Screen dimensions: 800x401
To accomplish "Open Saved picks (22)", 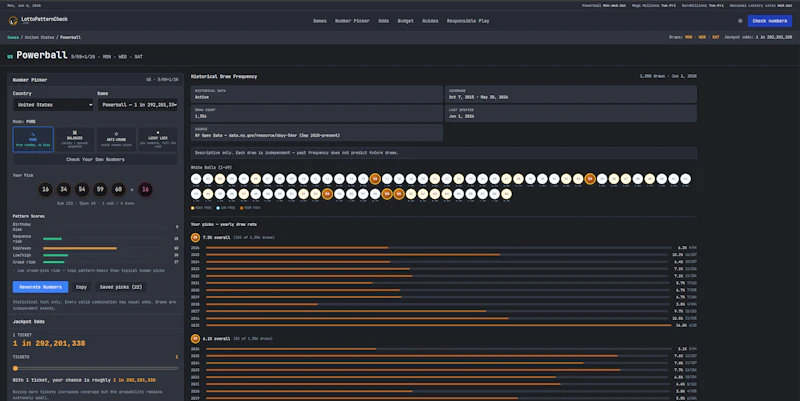I will 120,287.
